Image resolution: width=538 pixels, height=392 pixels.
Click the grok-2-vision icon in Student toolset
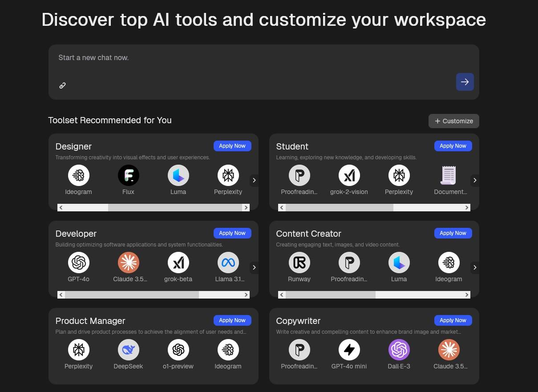[349, 176]
